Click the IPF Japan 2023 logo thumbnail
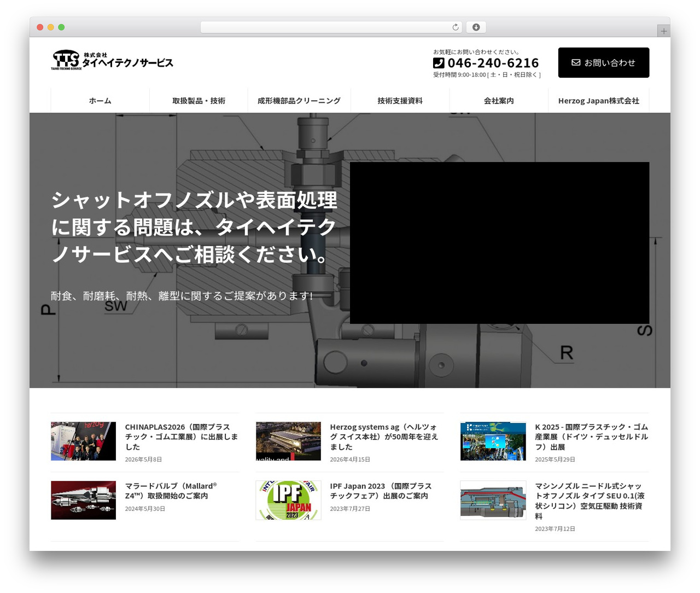700x593 pixels. (x=288, y=500)
